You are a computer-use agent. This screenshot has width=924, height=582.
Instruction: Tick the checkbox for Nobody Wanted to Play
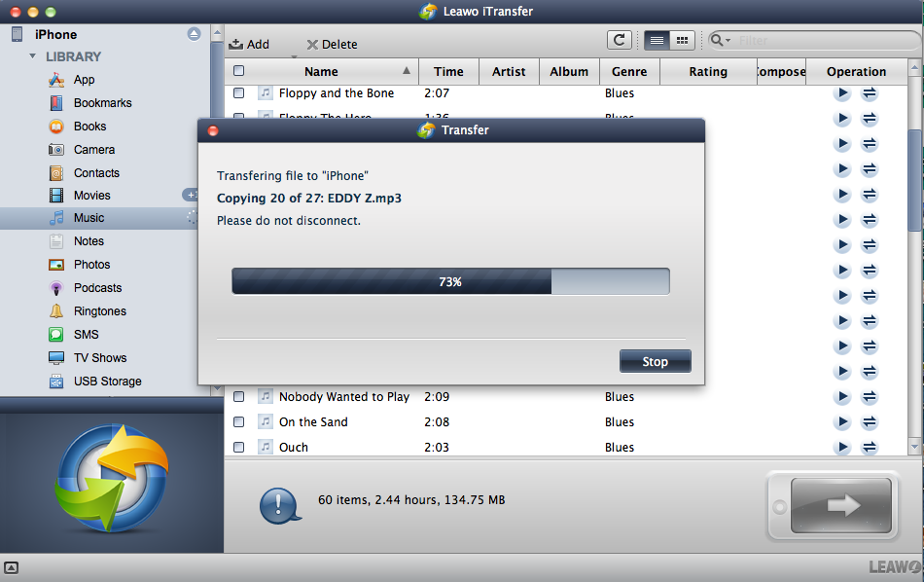238,397
